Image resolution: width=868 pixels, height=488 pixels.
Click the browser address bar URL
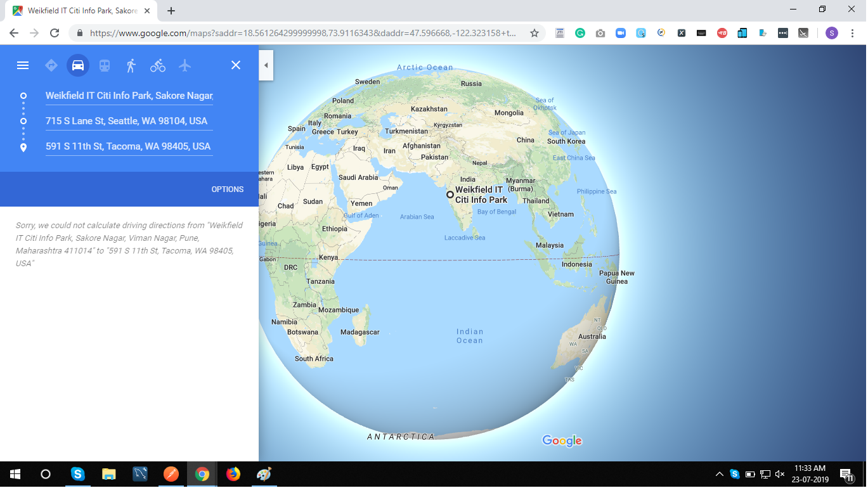[x=303, y=33]
